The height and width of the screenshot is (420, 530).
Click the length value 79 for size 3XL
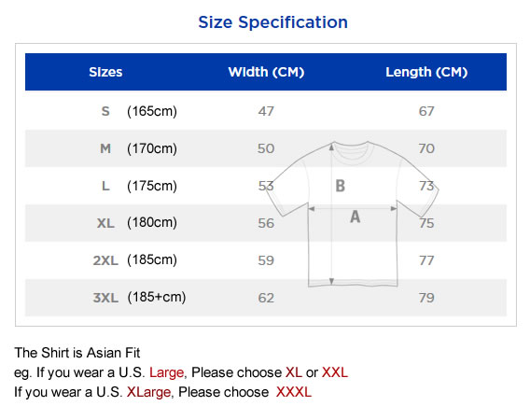click(426, 298)
